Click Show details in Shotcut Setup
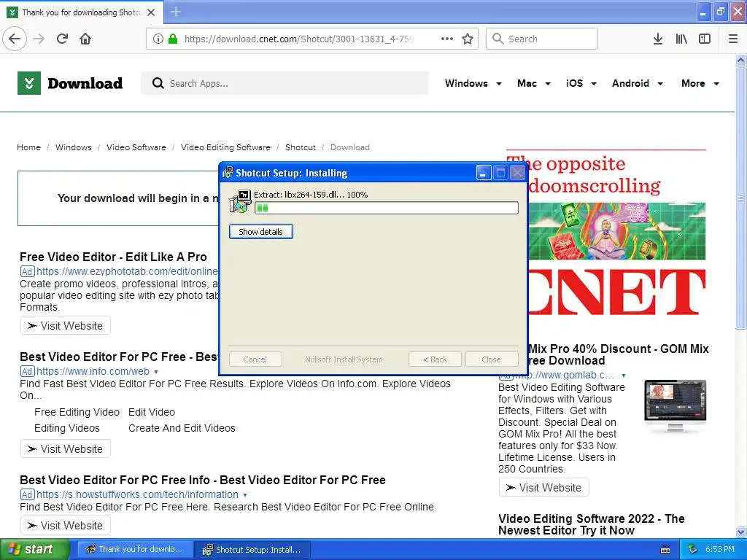This screenshot has height=560, width=747. (x=261, y=232)
